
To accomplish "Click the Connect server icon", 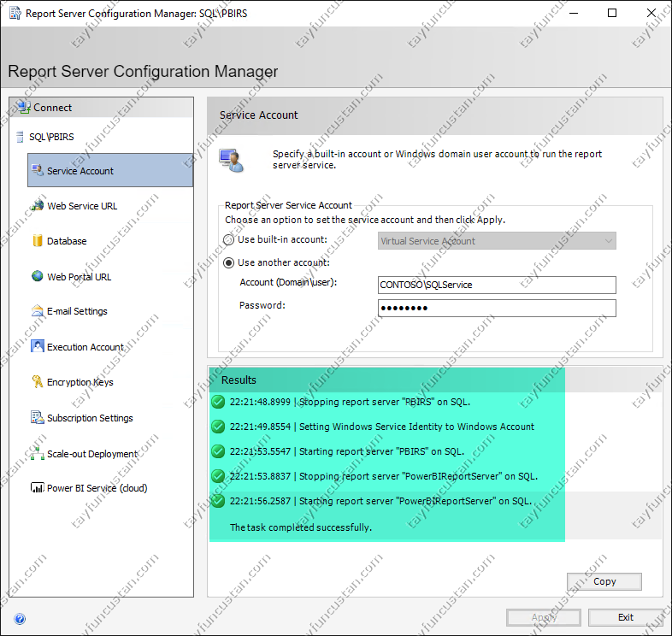I will point(24,107).
